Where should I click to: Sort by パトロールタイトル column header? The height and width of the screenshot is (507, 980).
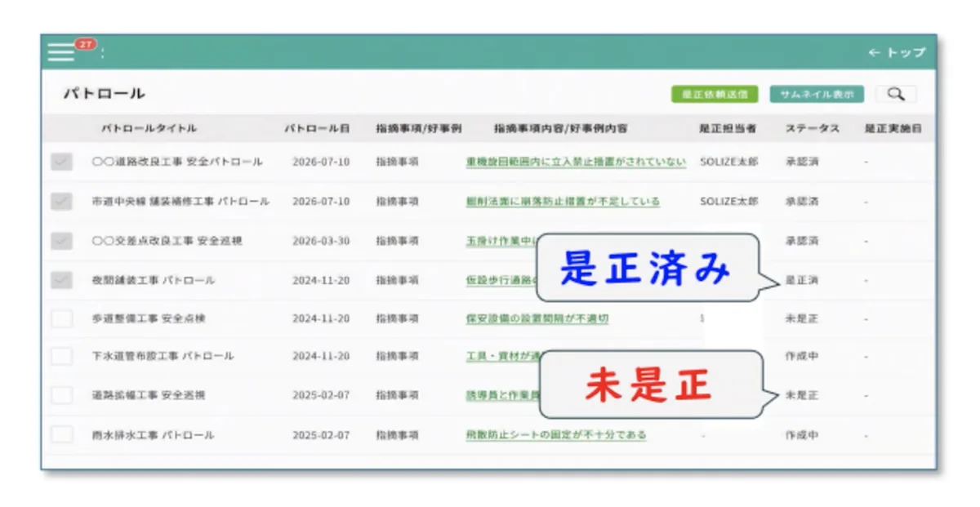(149, 129)
